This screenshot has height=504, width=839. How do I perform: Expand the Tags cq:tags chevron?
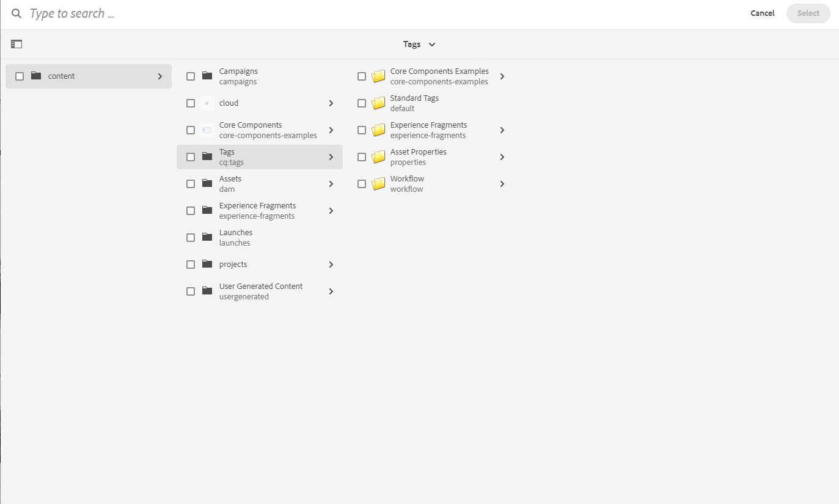click(x=331, y=157)
